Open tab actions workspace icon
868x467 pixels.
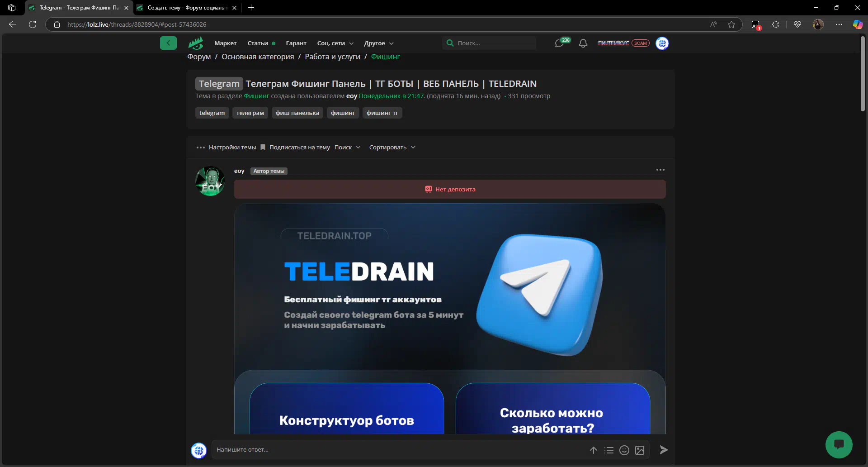[x=12, y=8]
